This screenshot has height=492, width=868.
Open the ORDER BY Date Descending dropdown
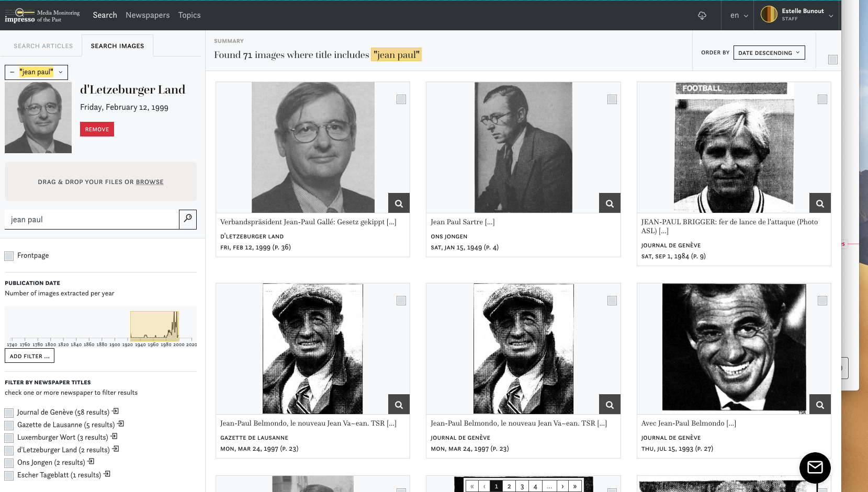(x=769, y=52)
